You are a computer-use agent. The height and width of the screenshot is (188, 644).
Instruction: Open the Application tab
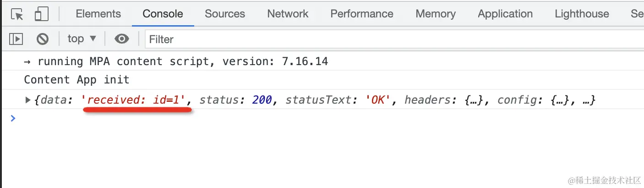click(x=505, y=14)
